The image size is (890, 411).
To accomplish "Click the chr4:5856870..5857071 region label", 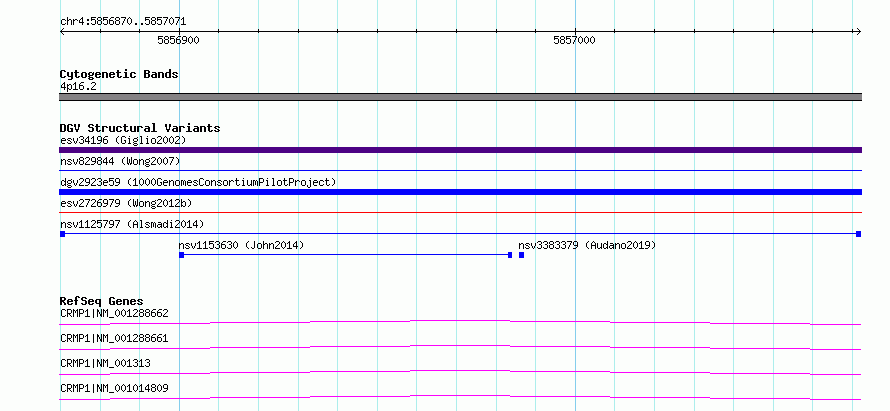I will pos(123,22).
